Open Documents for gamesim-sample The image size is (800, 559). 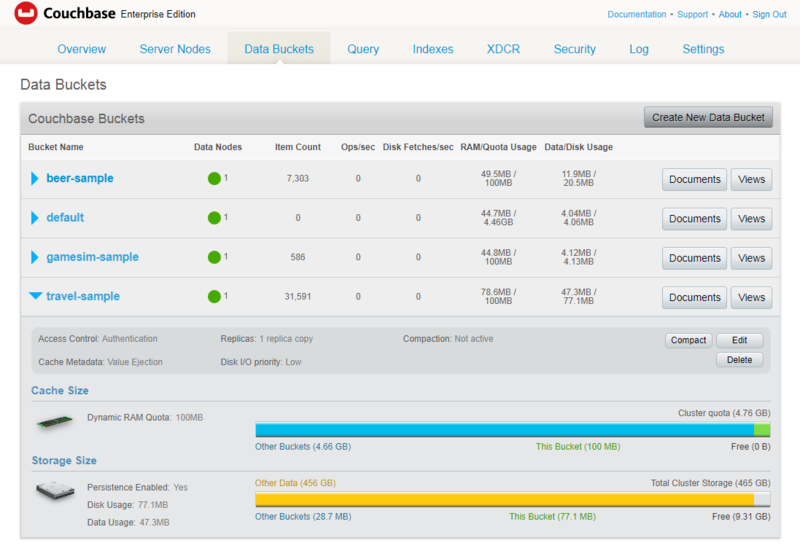[x=694, y=258]
